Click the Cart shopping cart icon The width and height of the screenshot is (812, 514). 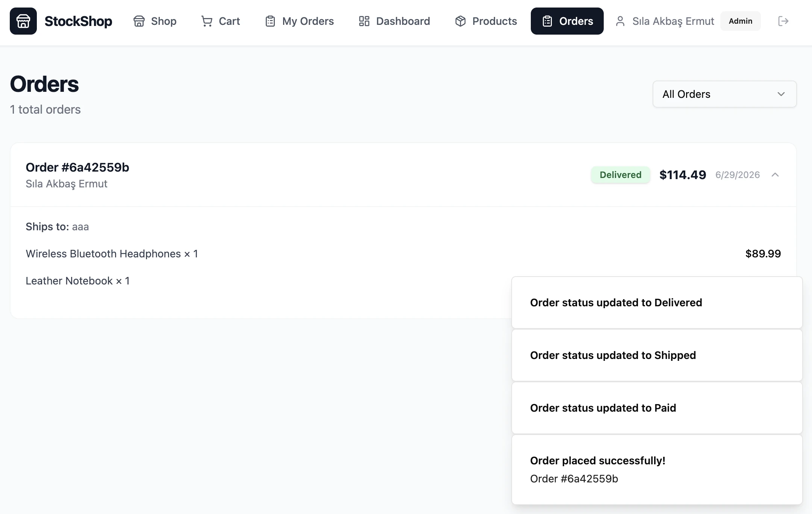(x=207, y=21)
